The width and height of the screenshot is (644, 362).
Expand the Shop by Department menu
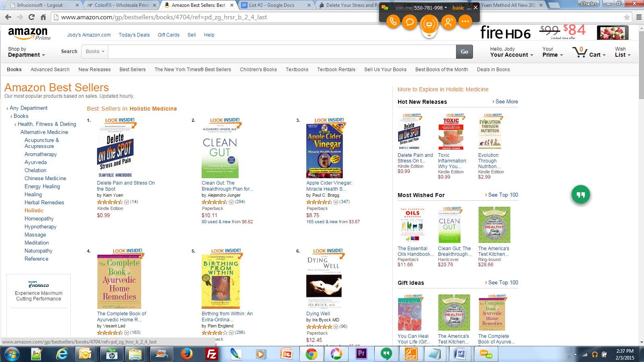(x=26, y=52)
